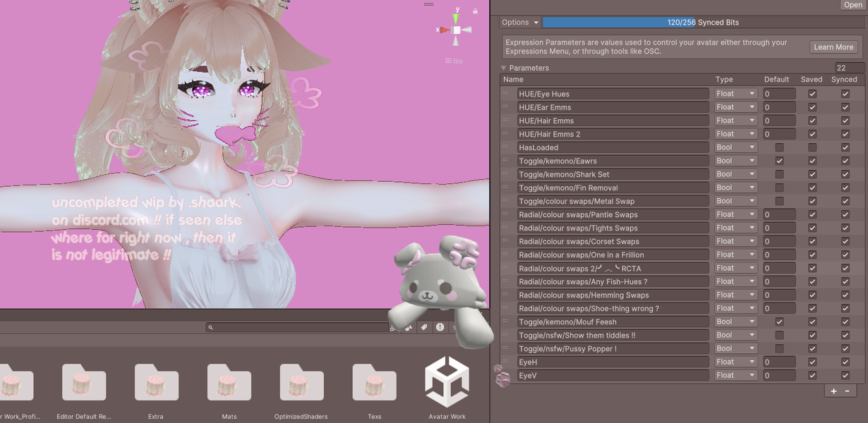Screen dimensions: 868x423
Task: Click the search by import log type icon
Action: 440,327
